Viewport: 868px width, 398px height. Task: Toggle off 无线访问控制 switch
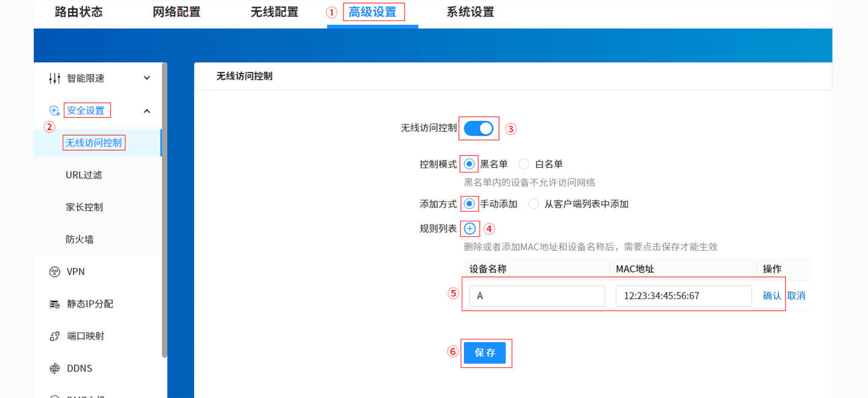coord(479,128)
